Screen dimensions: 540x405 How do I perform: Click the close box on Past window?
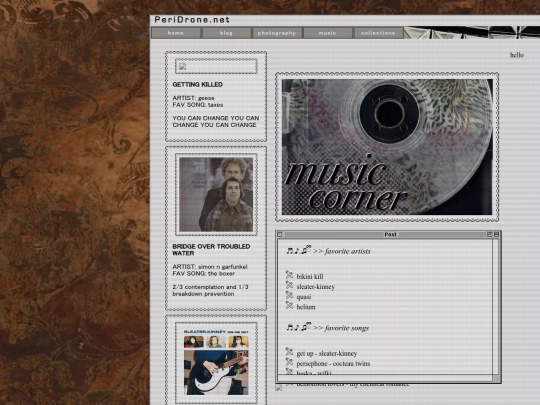click(x=280, y=235)
